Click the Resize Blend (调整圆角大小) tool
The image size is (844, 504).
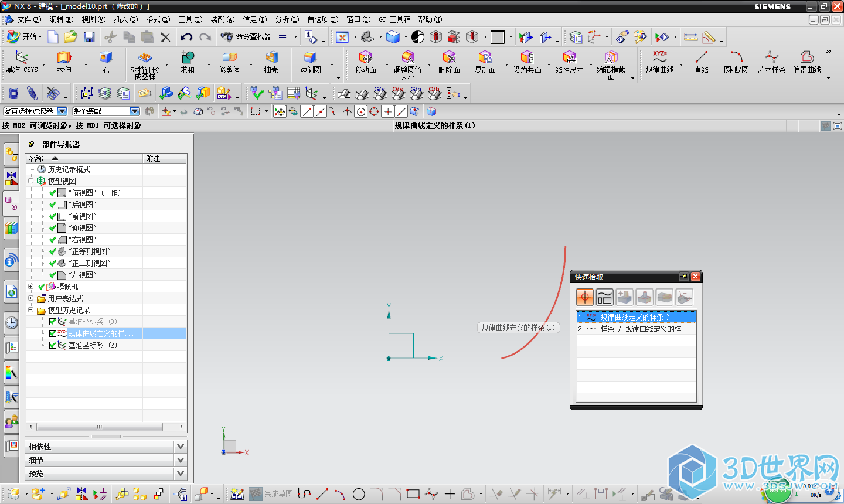point(407,64)
